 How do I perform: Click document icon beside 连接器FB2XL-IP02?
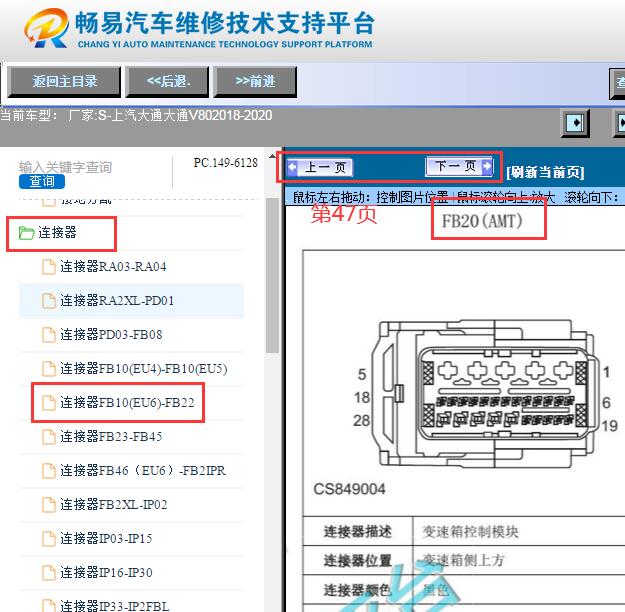pyautogui.click(x=49, y=505)
